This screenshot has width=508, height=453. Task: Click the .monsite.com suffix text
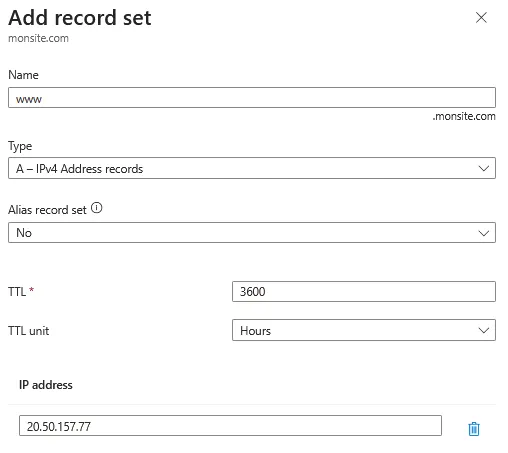click(464, 116)
